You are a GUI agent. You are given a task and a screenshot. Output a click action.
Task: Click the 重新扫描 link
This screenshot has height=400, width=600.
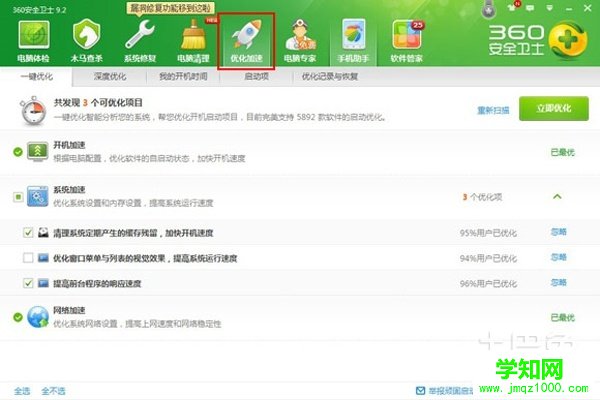493,111
